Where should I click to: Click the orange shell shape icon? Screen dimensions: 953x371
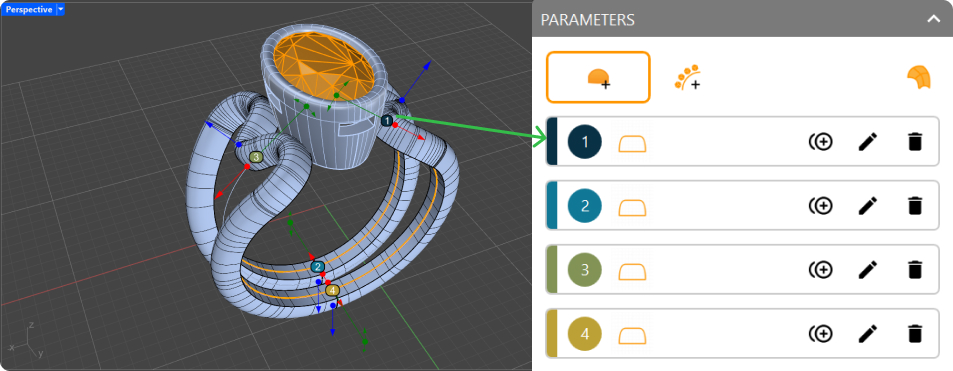click(919, 78)
